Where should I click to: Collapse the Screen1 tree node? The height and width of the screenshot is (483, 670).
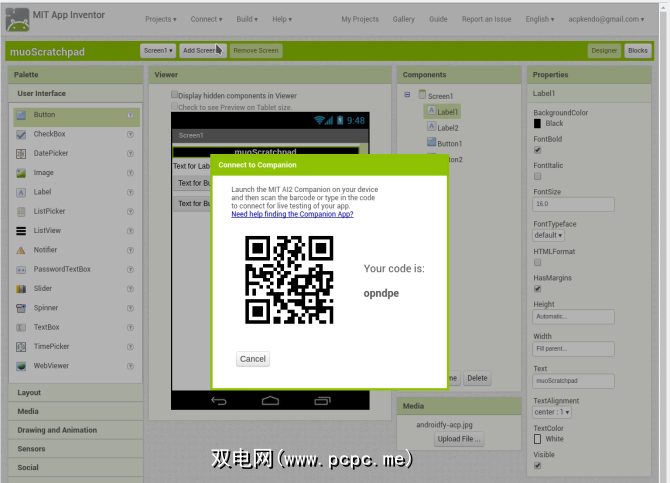pyautogui.click(x=407, y=94)
